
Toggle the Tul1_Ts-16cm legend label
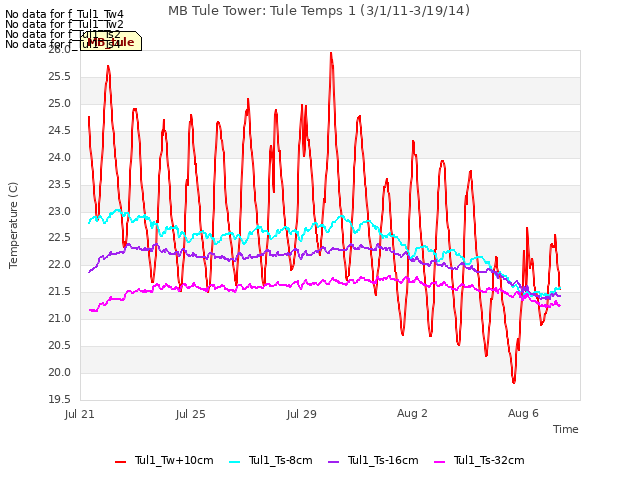383,461
